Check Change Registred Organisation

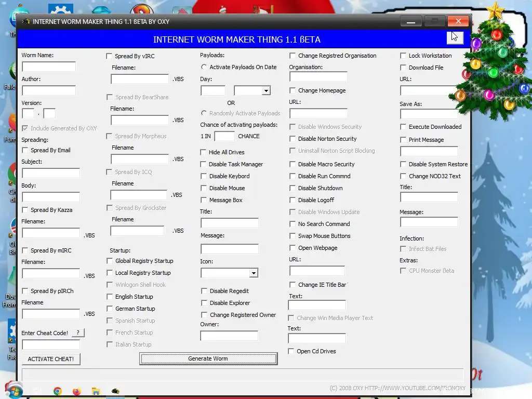[292, 56]
